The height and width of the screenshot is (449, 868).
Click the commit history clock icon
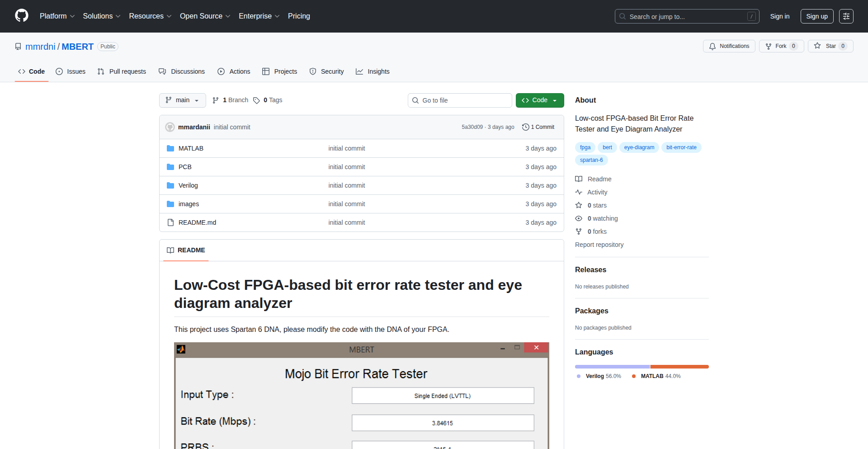[x=525, y=127]
